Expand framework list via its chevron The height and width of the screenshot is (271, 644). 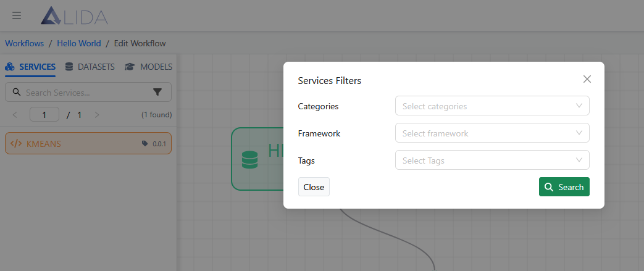tap(579, 133)
